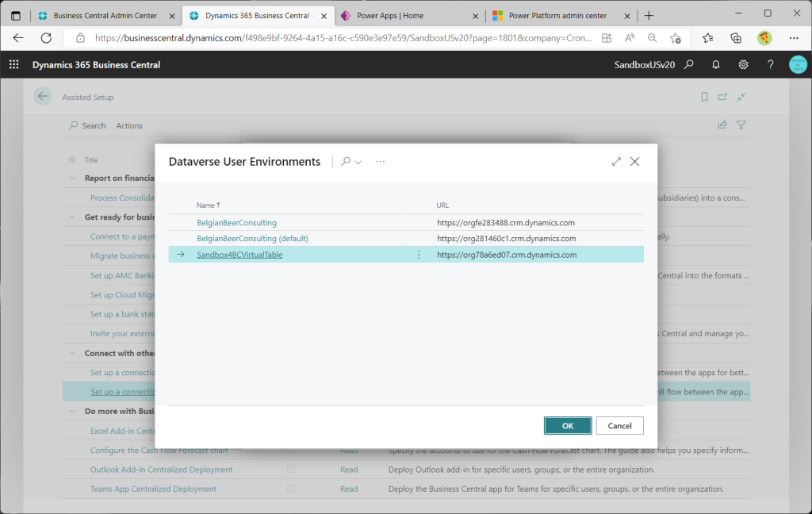812x514 pixels.
Task: Click the orgfe283488 URL cell
Action: (505, 222)
